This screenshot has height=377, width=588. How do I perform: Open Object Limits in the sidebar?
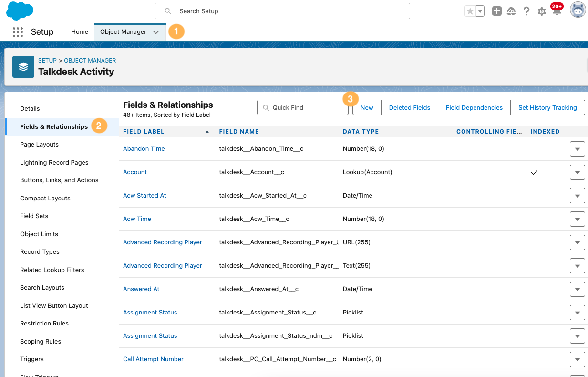(39, 234)
